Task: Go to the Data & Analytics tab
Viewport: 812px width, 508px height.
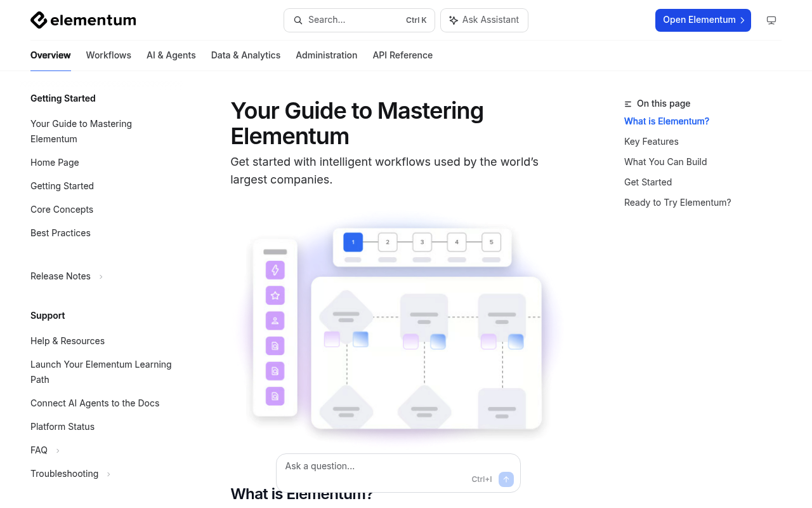Action: (x=246, y=55)
